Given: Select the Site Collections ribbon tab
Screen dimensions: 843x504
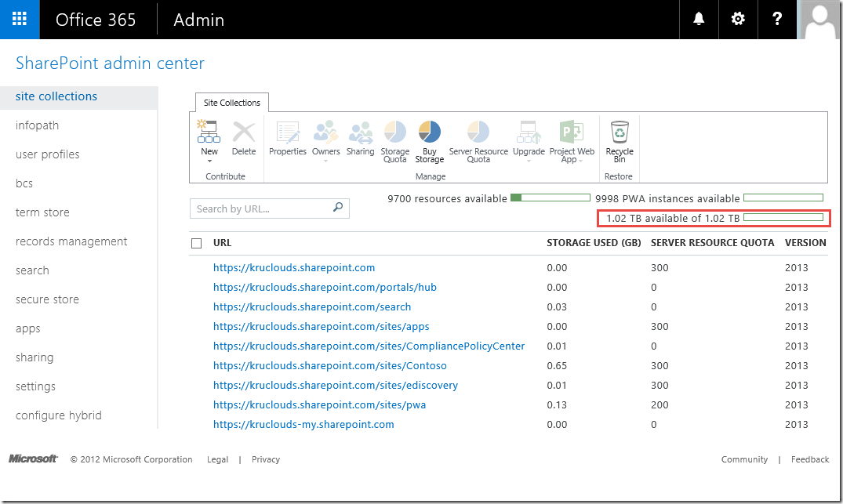Looking at the screenshot, I should tap(232, 103).
